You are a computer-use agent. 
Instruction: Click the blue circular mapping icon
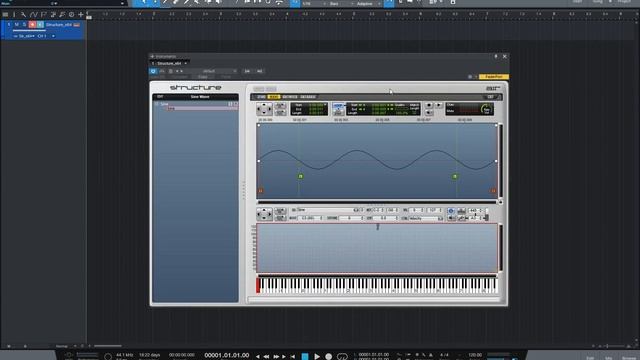451,211
